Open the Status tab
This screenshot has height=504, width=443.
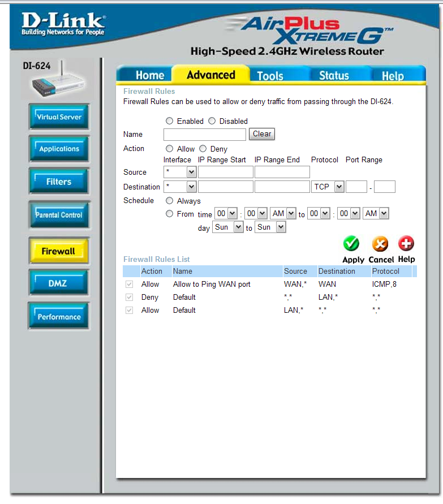334,76
